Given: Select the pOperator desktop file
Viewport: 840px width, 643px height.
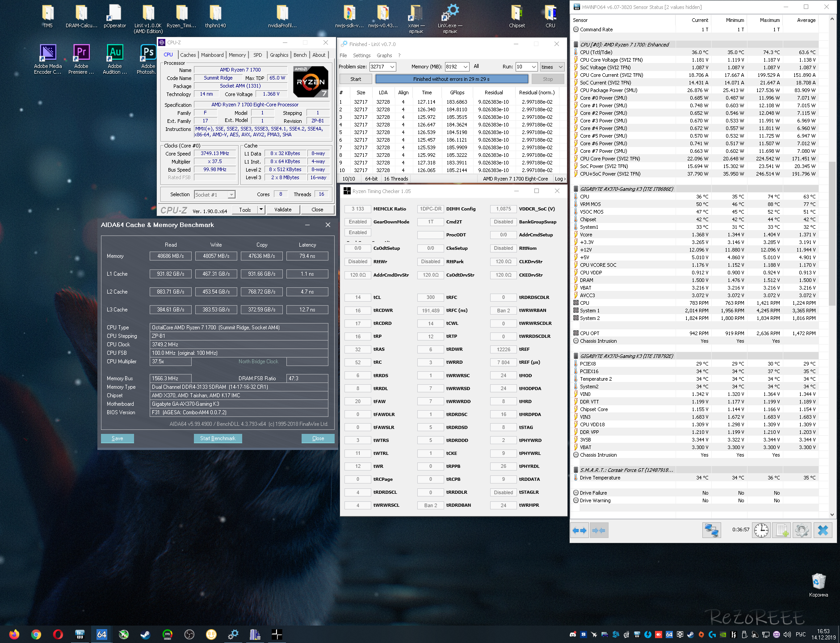Looking at the screenshot, I should [x=115, y=17].
